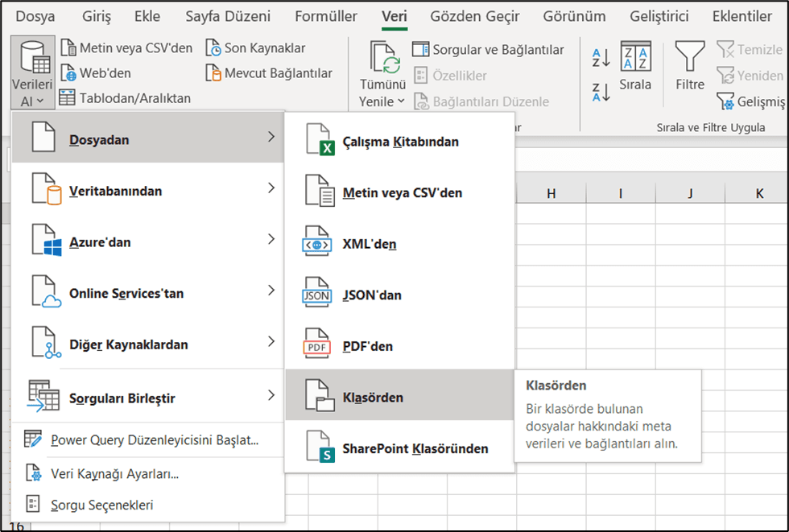Launch Power Query Düzenleyicisini Başlat

[148, 440]
